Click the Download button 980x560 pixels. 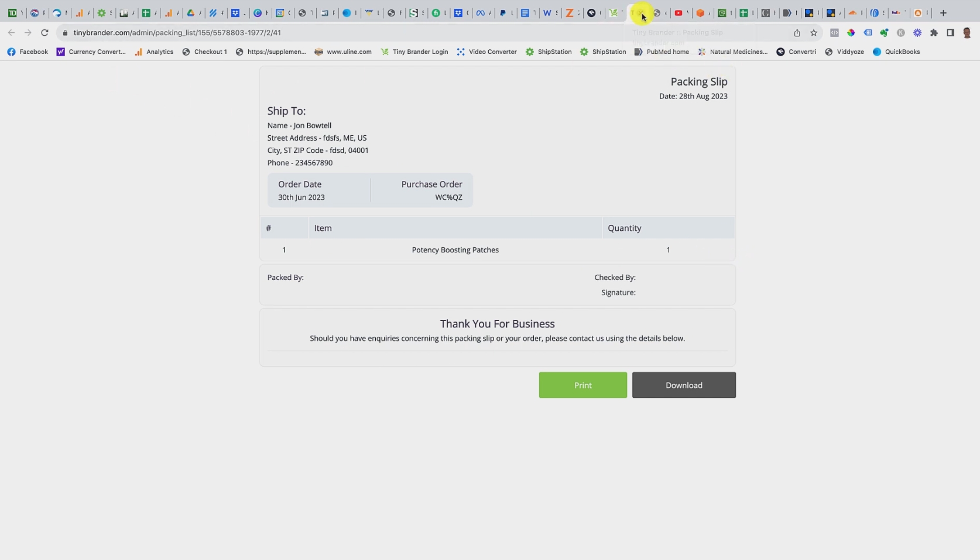click(x=684, y=385)
